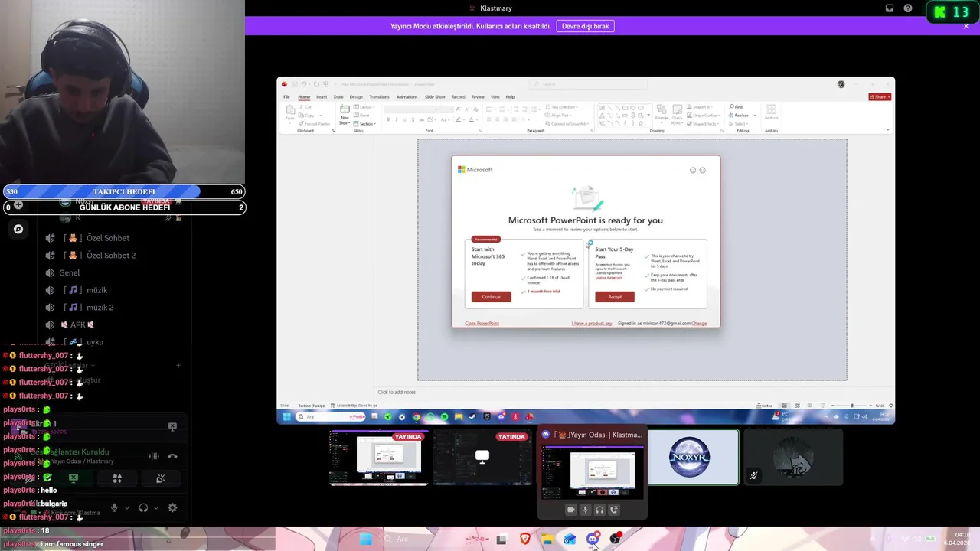Open the second YAYINDA stream thumbnail with monitor icon

point(482,458)
